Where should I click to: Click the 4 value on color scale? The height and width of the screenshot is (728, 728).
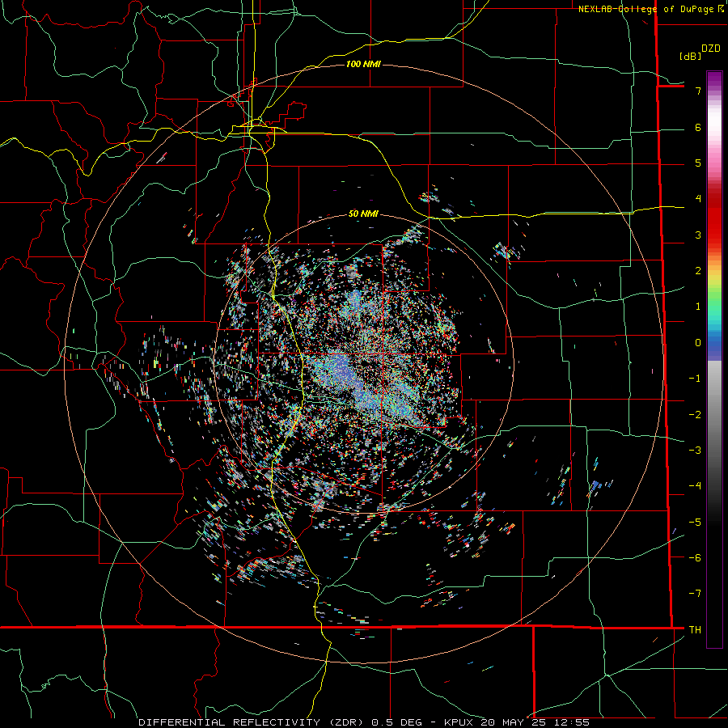(698, 199)
